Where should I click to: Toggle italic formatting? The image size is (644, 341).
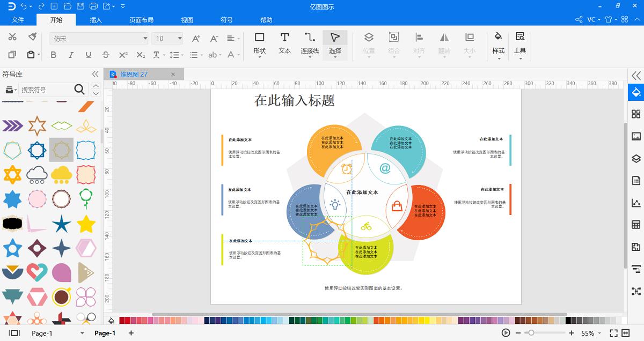[x=71, y=55]
